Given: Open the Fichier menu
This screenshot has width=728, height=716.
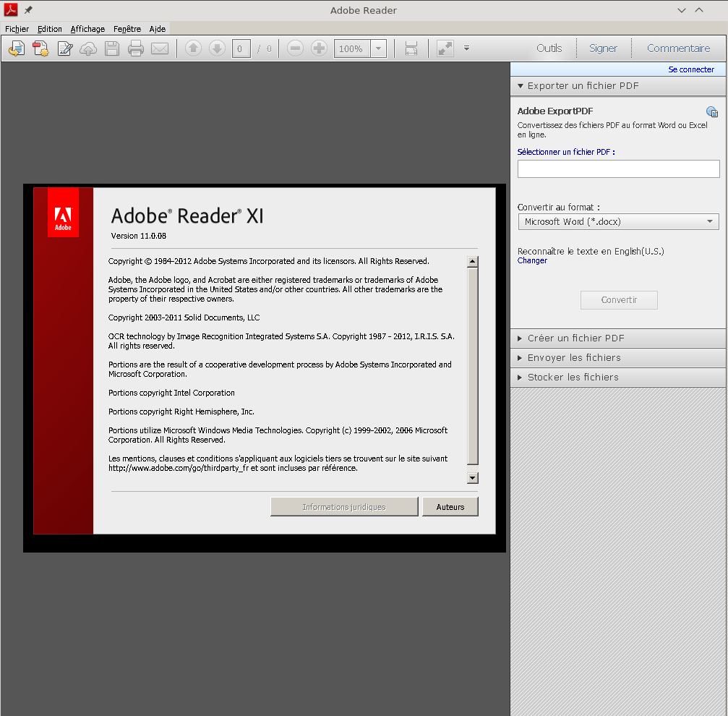Looking at the screenshot, I should click(17, 29).
